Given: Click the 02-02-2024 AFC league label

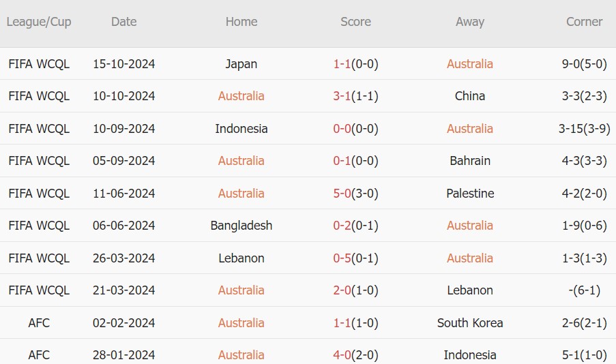Looking at the screenshot, I should tap(39, 323).
